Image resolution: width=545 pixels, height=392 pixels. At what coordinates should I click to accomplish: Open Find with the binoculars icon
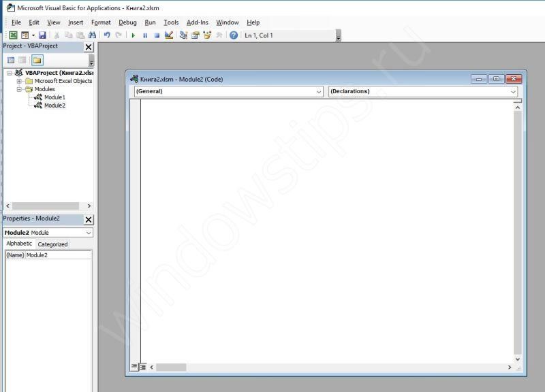pyautogui.click(x=92, y=35)
